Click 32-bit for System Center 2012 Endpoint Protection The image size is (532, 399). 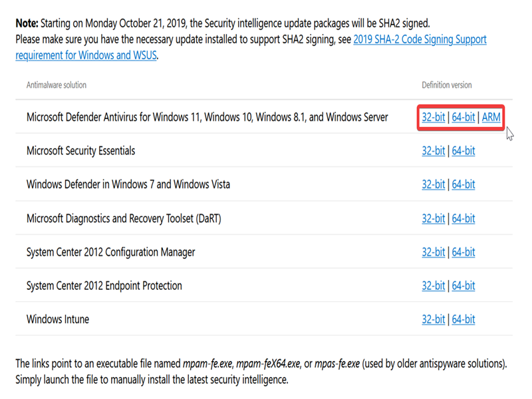(x=434, y=285)
